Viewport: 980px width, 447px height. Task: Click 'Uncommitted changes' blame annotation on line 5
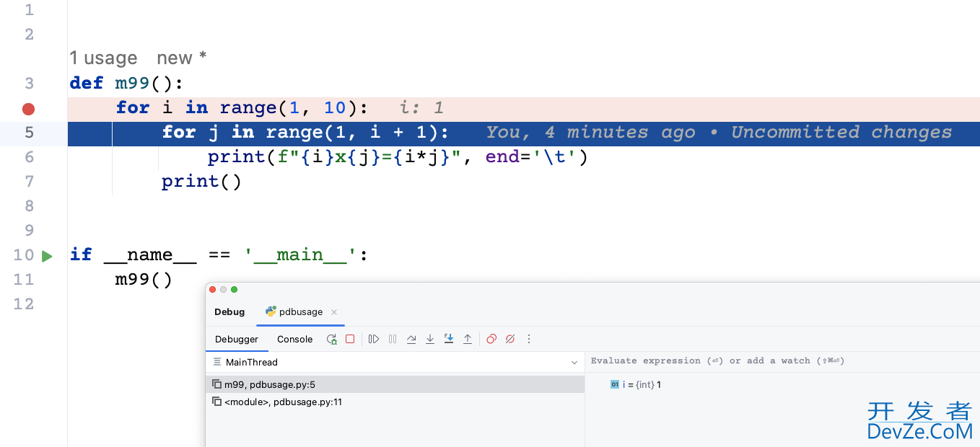(841, 132)
